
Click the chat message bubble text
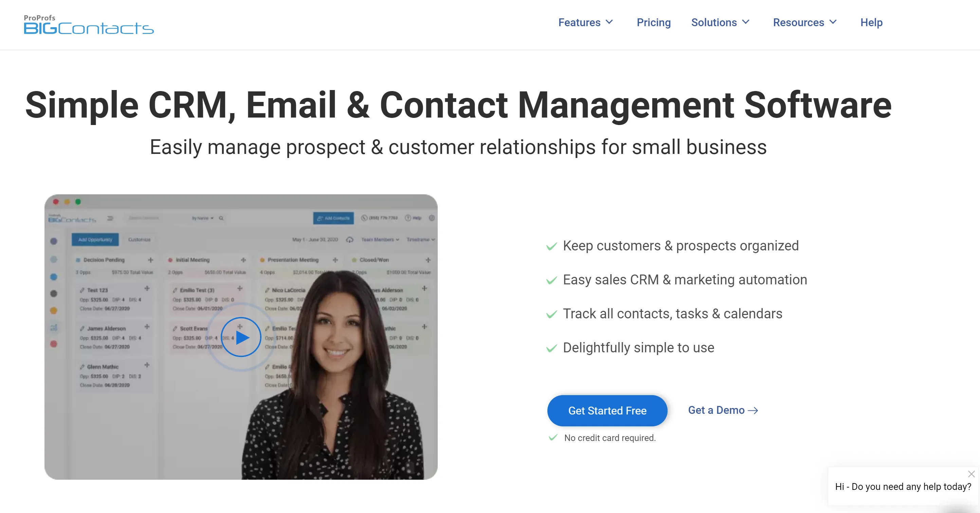point(903,487)
